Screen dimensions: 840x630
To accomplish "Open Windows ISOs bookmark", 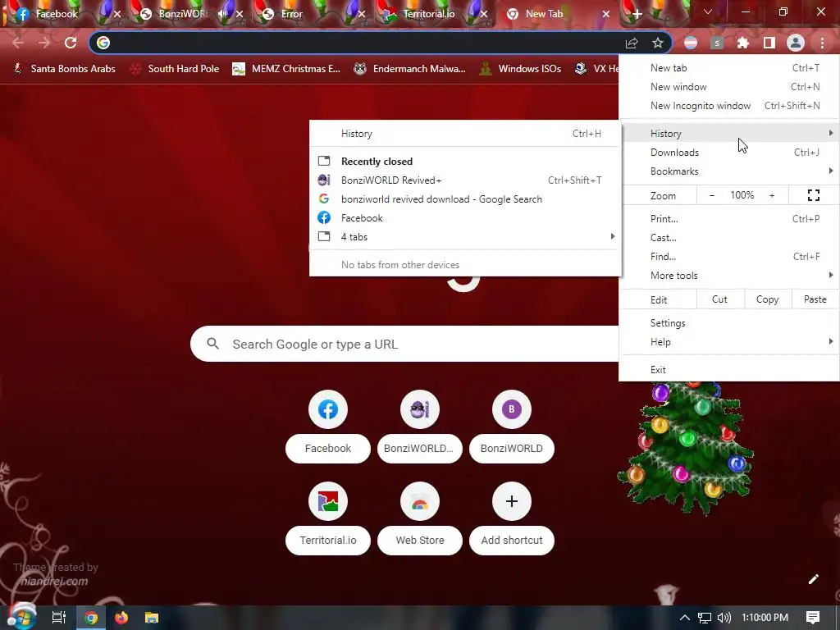I will (520, 69).
